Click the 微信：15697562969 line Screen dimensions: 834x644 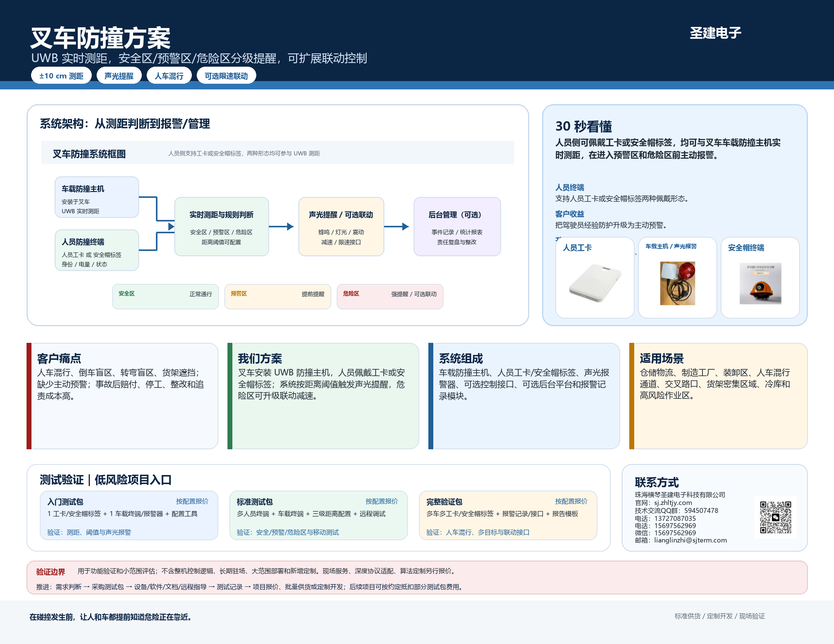pos(665,533)
